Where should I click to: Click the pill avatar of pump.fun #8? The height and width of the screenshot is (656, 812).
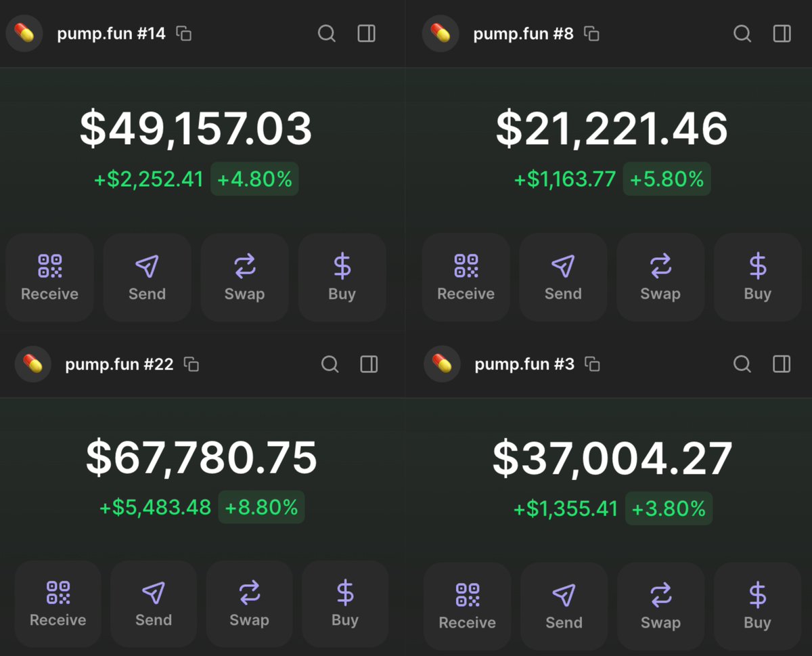point(441,33)
